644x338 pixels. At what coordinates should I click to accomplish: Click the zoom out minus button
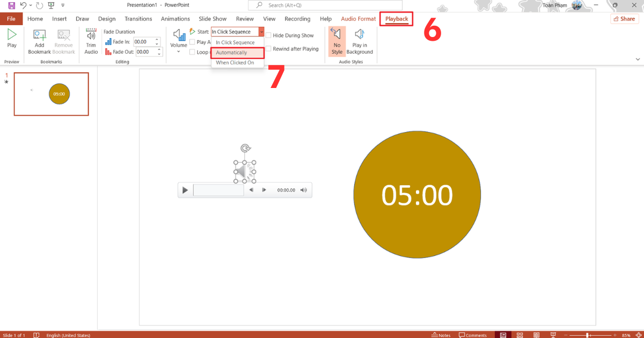point(567,335)
